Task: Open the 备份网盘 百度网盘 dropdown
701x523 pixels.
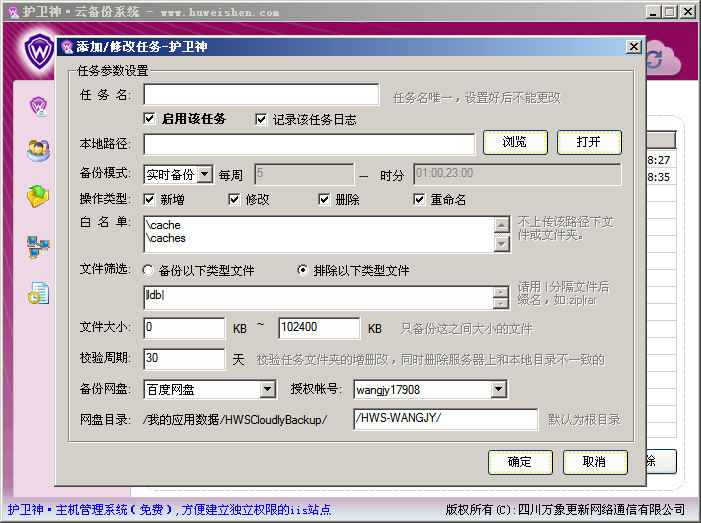Action: 267,389
